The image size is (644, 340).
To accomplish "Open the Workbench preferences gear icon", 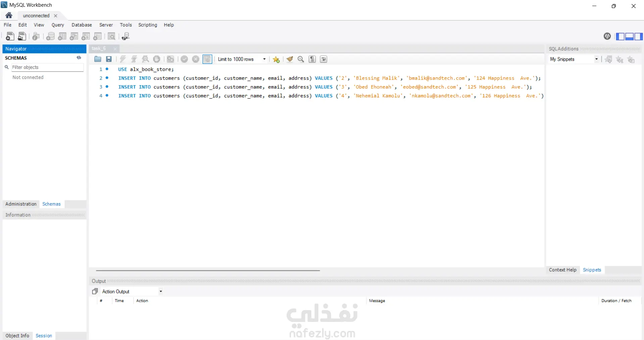I will [x=607, y=36].
